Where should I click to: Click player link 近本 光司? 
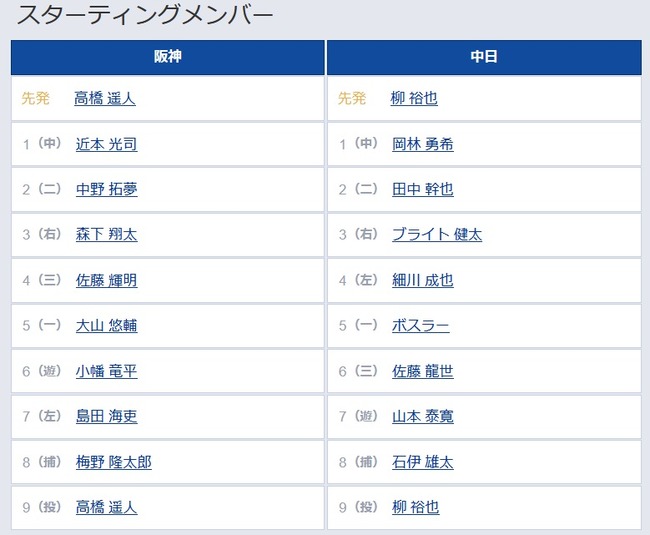click(x=107, y=144)
